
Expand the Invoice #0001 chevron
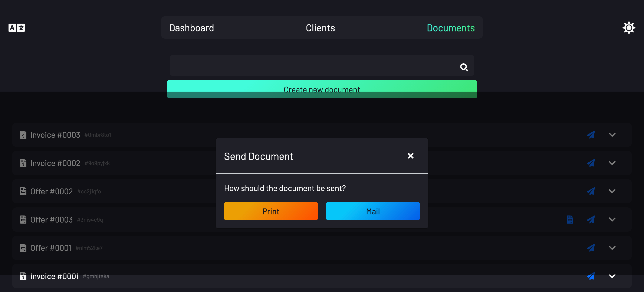[612, 276]
